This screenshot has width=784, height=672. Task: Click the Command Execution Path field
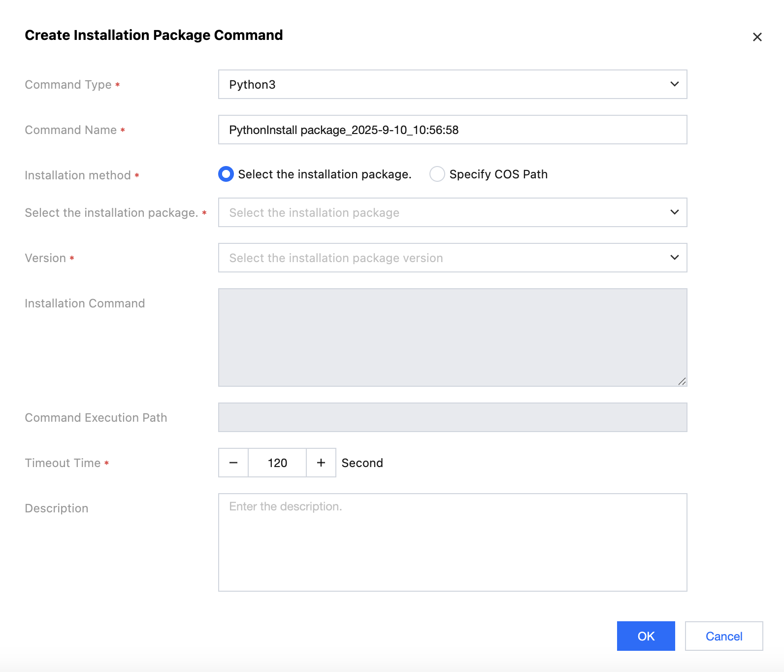tap(452, 417)
